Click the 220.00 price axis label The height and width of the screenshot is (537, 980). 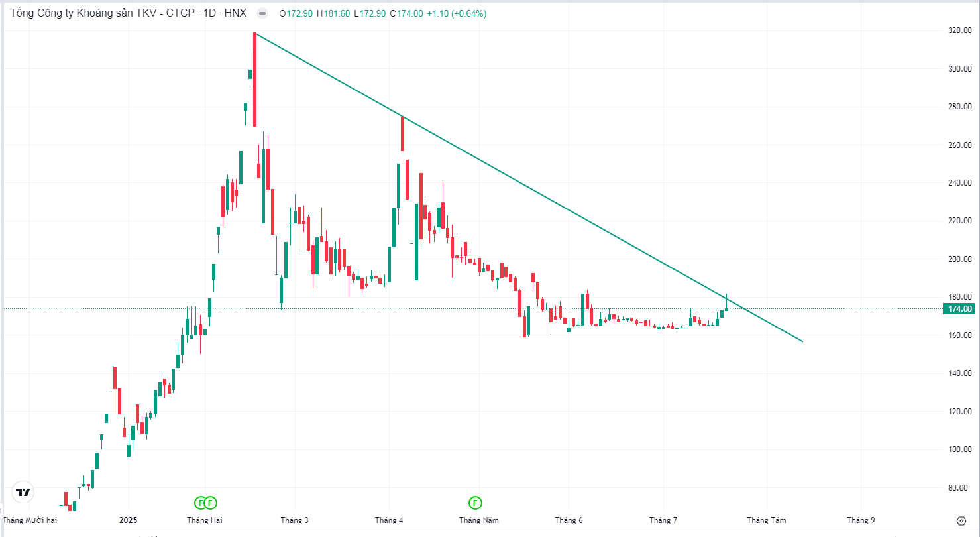coord(959,221)
